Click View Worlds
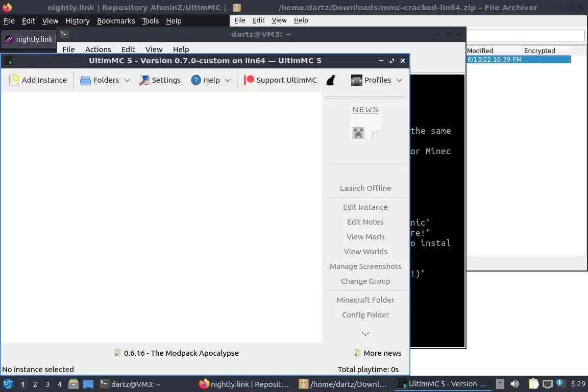588x392 pixels. pyautogui.click(x=365, y=252)
